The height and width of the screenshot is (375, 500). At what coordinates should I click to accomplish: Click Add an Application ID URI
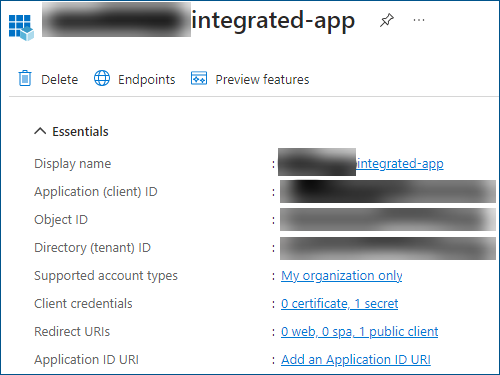click(356, 360)
